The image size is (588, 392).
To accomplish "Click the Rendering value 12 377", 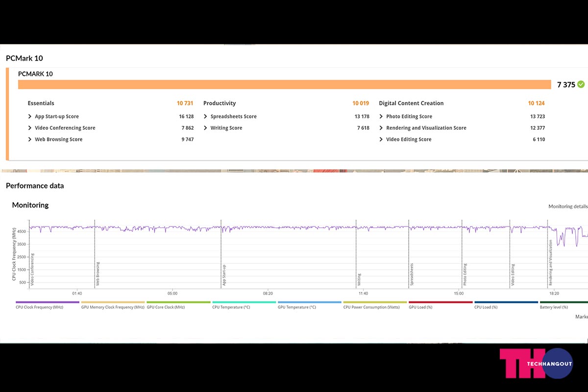I will point(537,128).
